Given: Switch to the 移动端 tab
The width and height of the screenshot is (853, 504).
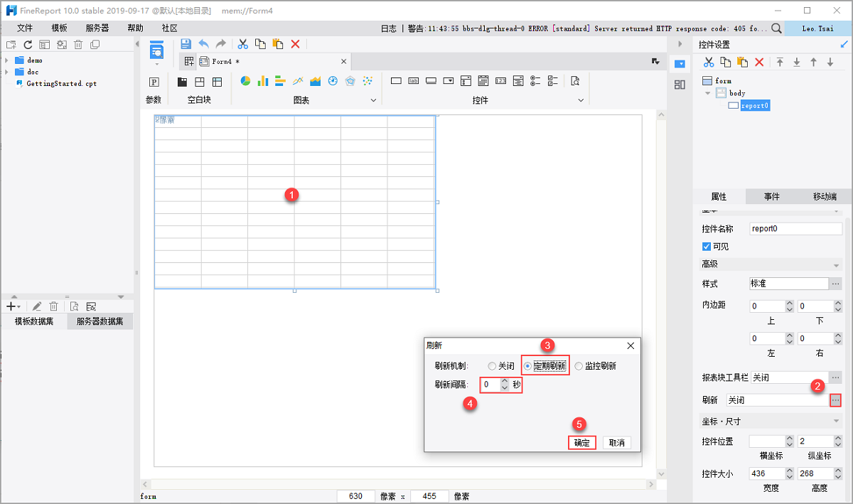Looking at the screenshot, I should coord(825,197).
